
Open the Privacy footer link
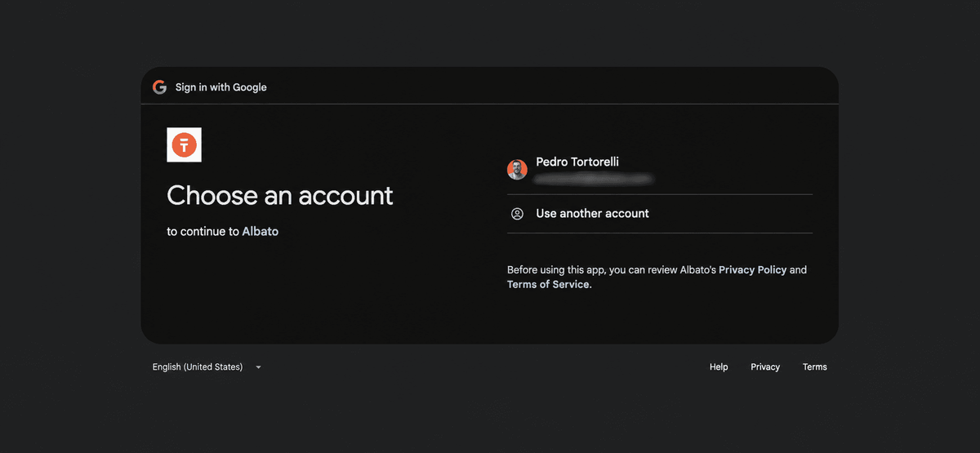pos(765,367)
